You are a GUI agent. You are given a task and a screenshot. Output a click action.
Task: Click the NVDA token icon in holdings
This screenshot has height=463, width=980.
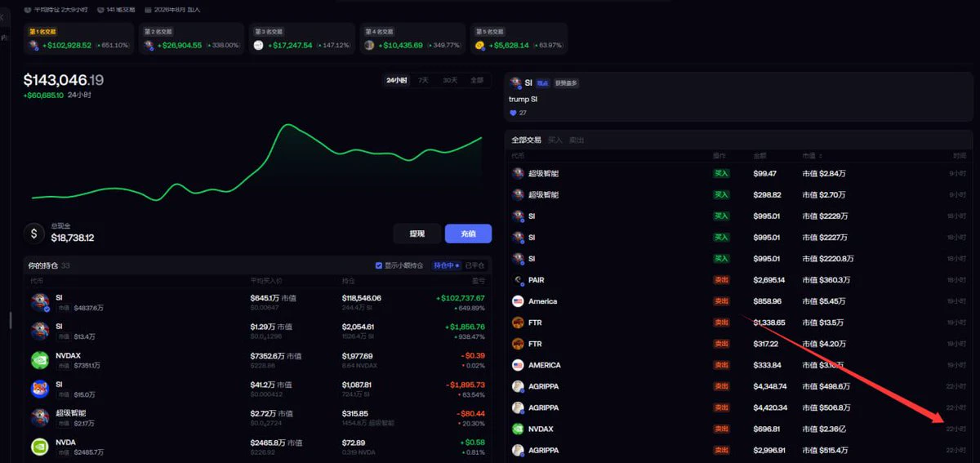click(40, 446)
